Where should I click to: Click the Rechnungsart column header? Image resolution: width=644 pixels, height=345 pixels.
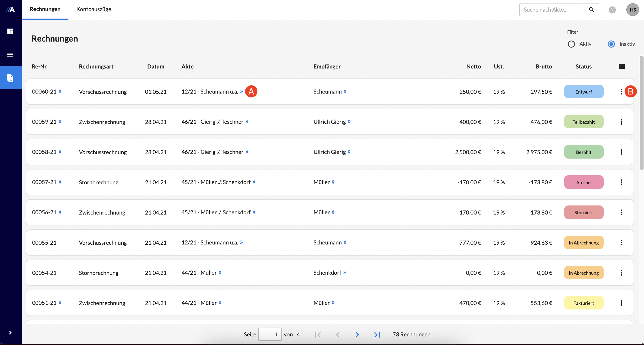click(x=96, y=67)
